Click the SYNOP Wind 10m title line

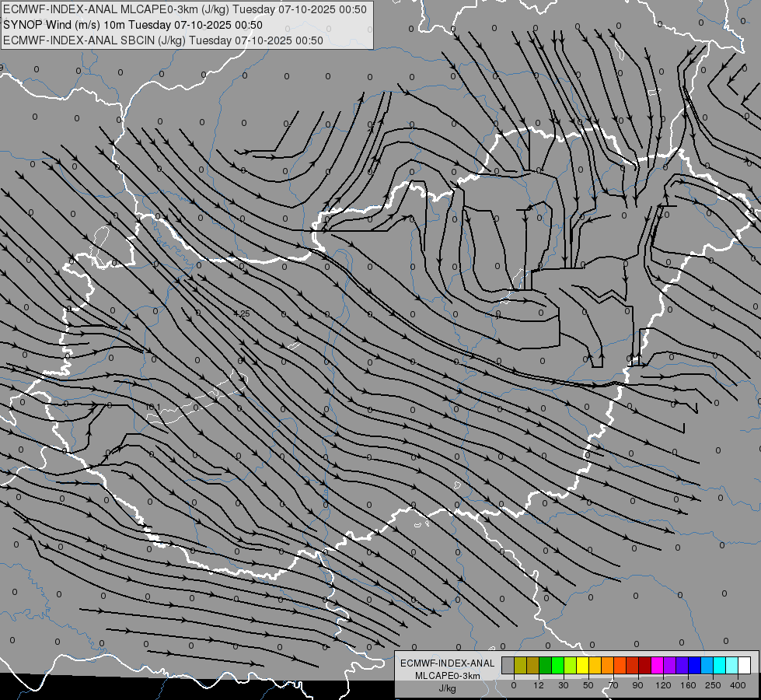coord(133,25)
